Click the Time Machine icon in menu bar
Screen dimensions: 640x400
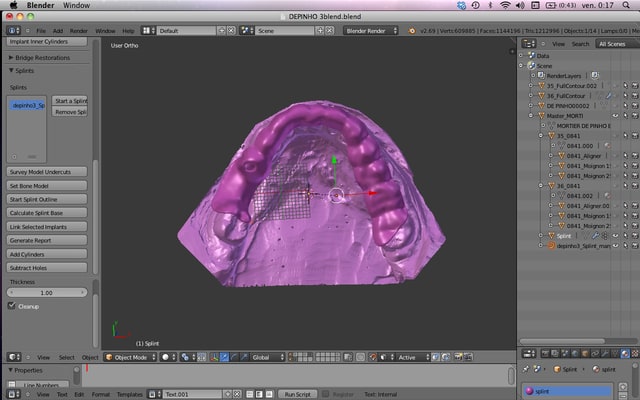tap(476, 5)
